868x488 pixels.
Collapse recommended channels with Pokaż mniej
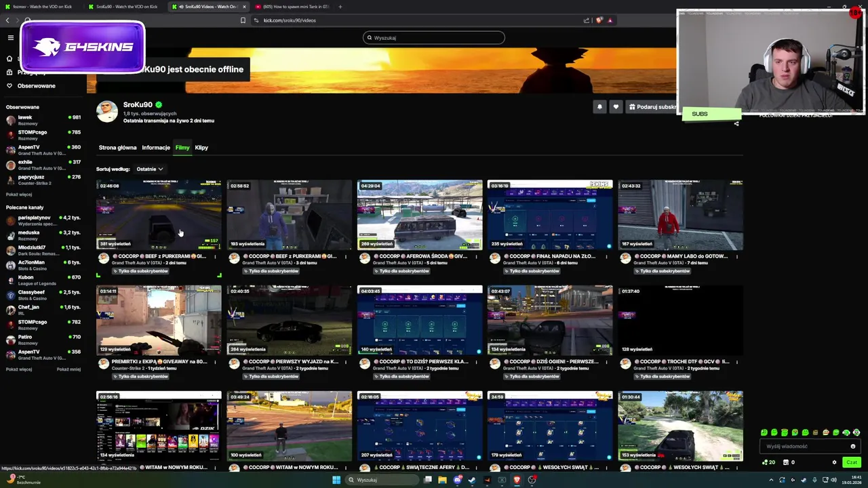point(68,369)
